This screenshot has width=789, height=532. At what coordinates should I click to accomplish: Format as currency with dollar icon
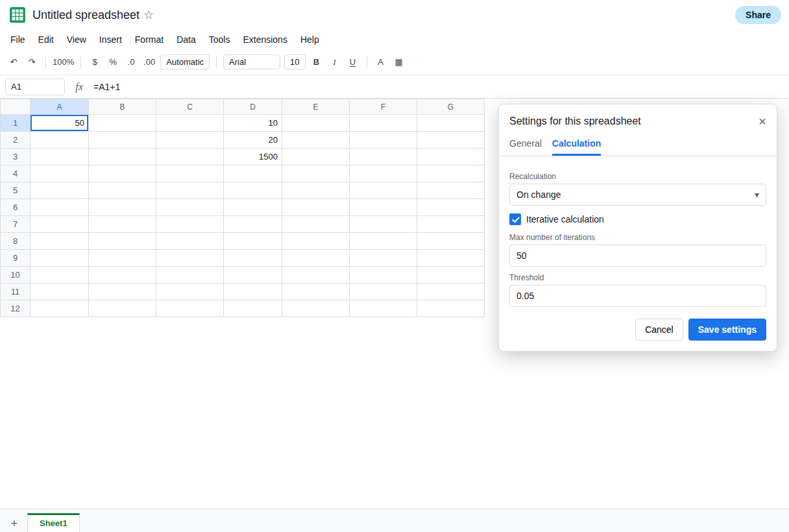click(95, 62)
